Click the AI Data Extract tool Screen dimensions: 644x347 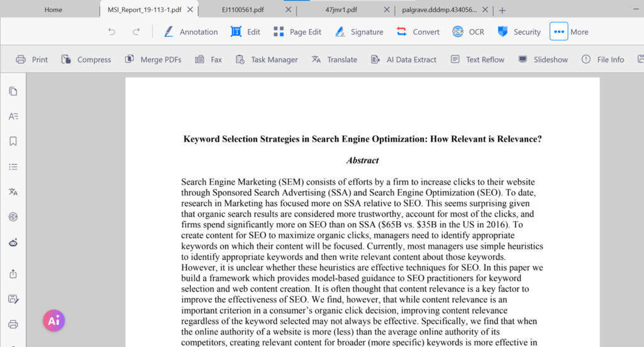point(403,60)
